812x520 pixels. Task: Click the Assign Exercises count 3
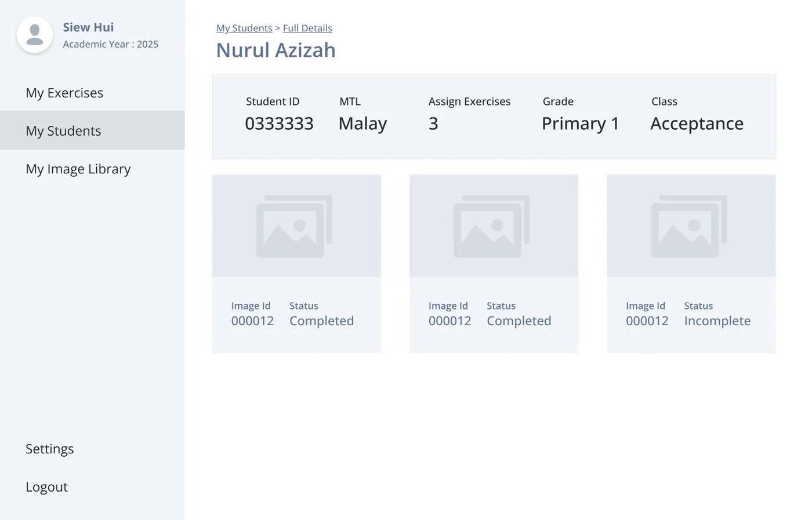point(433,123)
